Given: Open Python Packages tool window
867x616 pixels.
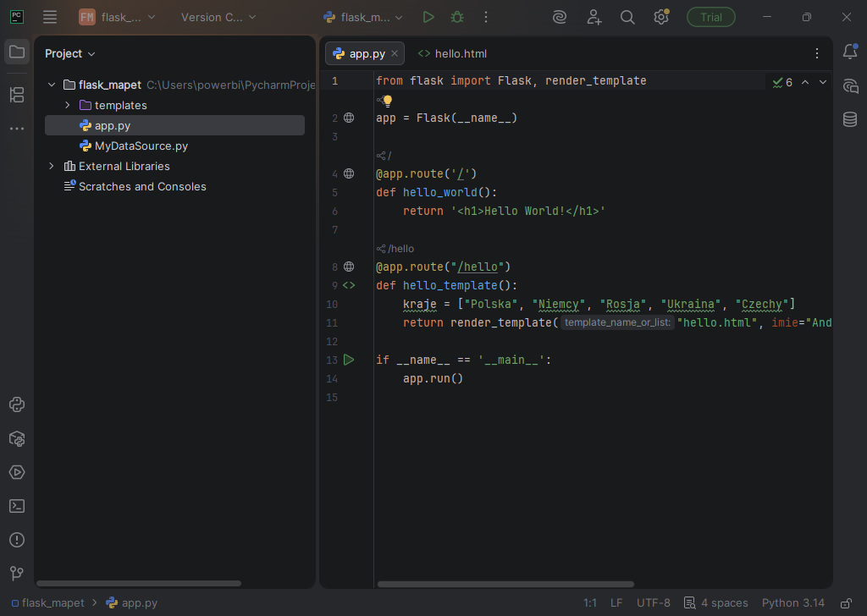Looking at the screenshot, I should (17, 438).
